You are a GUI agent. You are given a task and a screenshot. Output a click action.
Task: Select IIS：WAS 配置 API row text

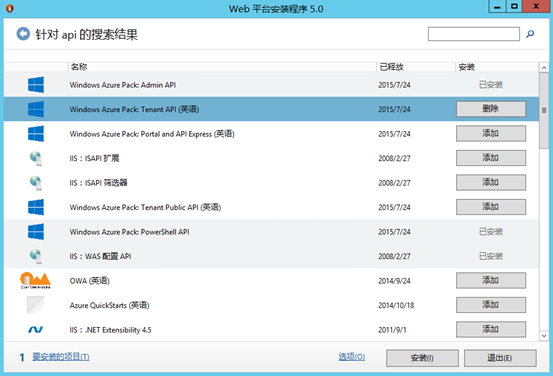pyautogui.click(x=101, y=256)
